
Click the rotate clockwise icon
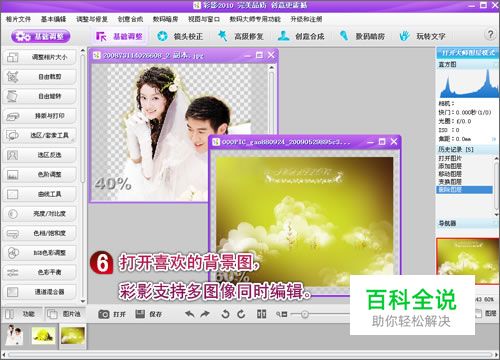(x=241, y=314)
